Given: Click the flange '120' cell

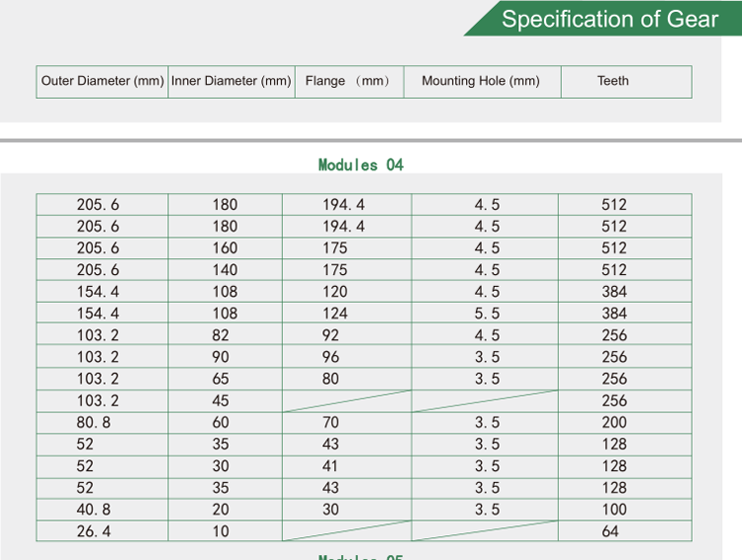Looking at the screenshot, I should [347, 292].
